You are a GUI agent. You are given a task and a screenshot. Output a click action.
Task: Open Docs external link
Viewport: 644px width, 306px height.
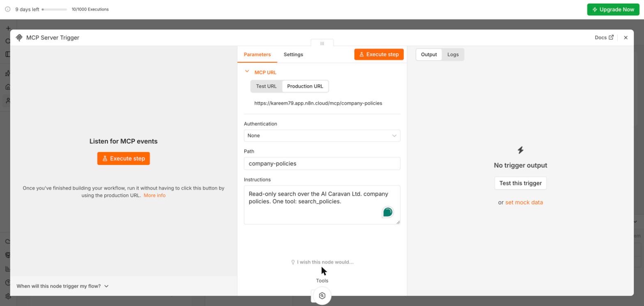[604, 37]
